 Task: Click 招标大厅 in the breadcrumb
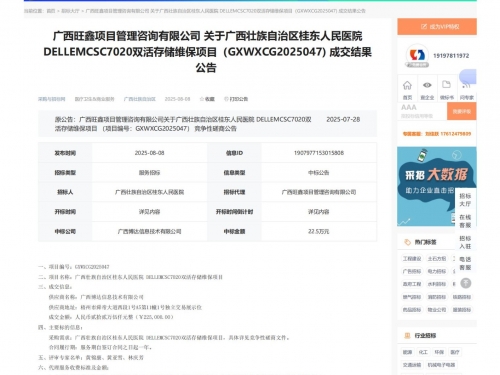[70, 11]
